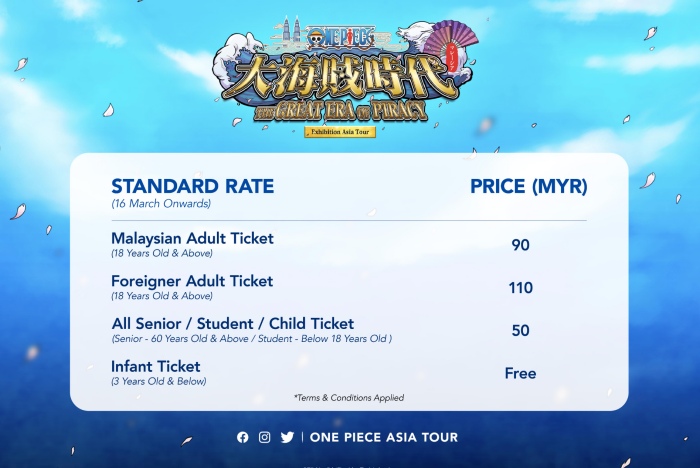Select the Foreigner Adult Ticket label

(192, 281)
